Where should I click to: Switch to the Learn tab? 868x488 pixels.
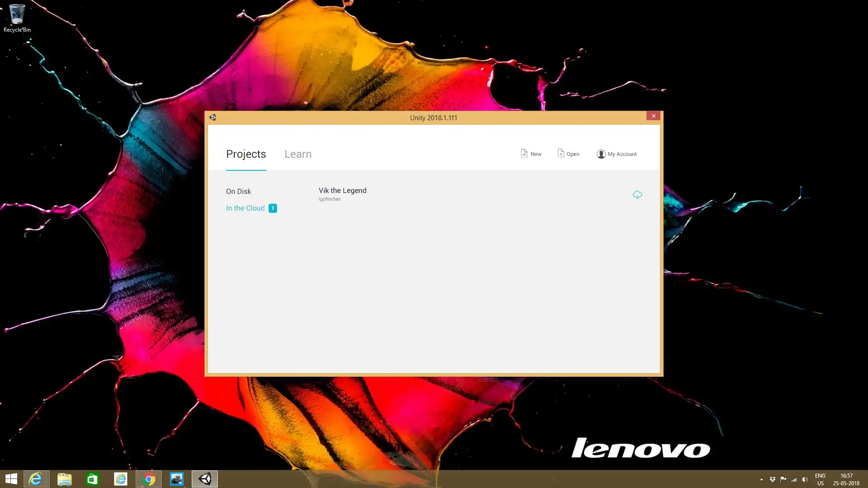[x=298, y=154]
